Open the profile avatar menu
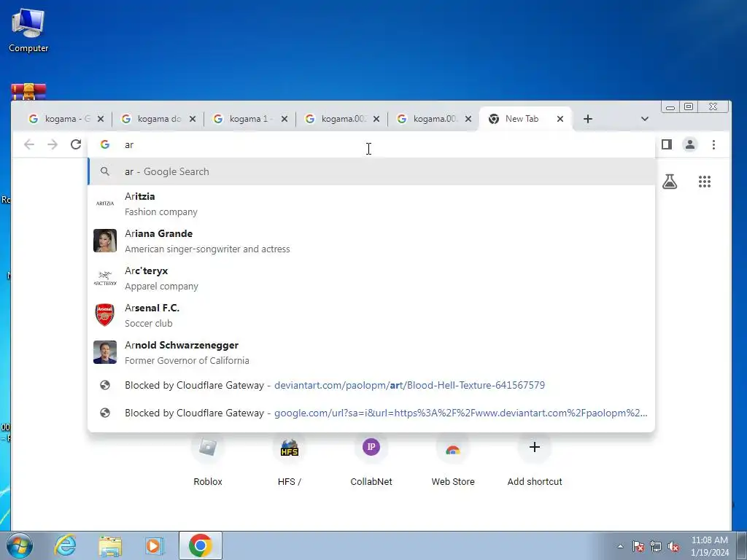This screenshot has width=747, height=560. coord(690,144)
